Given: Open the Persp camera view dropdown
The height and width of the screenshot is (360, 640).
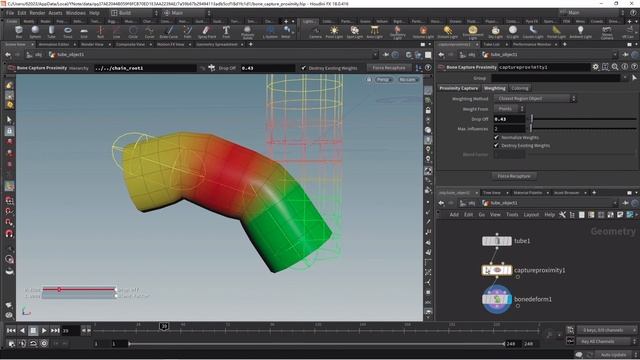Looking at the screenshot, I should click(383, 79).
